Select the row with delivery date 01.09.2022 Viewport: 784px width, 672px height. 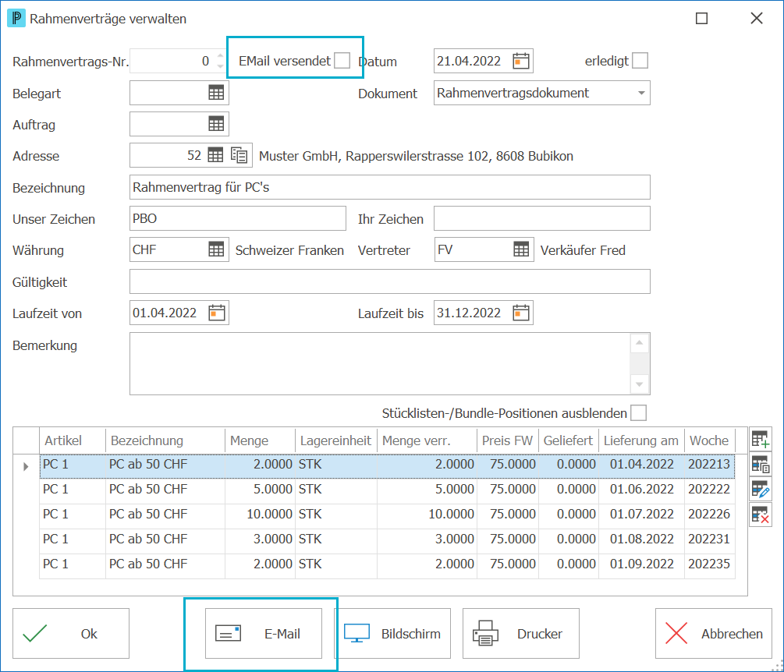(x=387, y=564)
